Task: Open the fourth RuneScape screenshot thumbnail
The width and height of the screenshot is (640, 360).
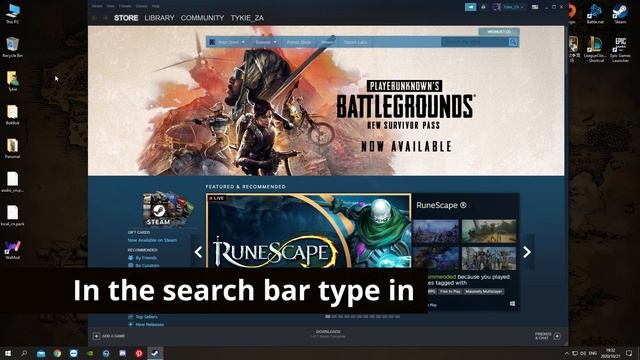Action: point(489,258)
